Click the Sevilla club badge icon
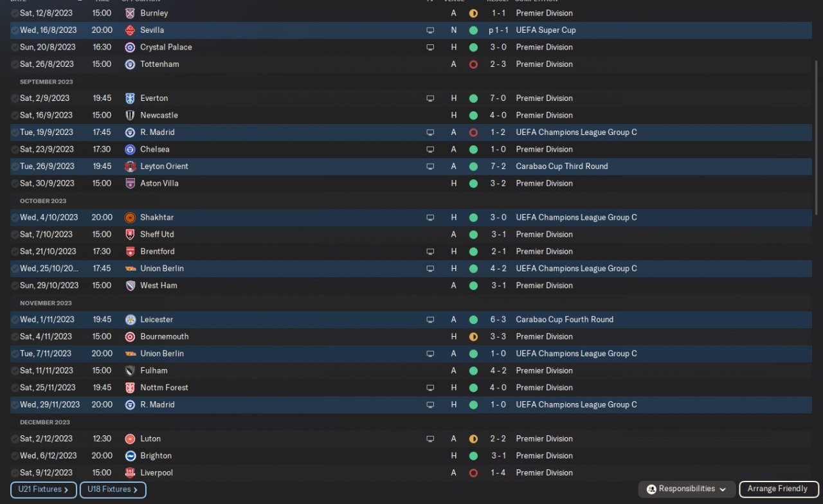The width and height of the screenshot is (823, 504). pyautogui.click(x=130, y=30)
